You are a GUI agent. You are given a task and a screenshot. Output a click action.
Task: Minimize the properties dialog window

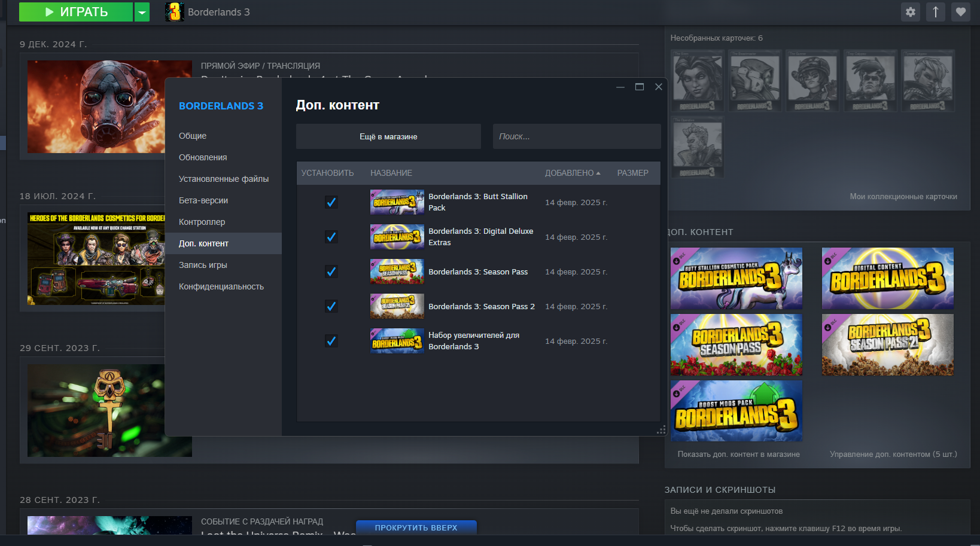coord(620,87)
